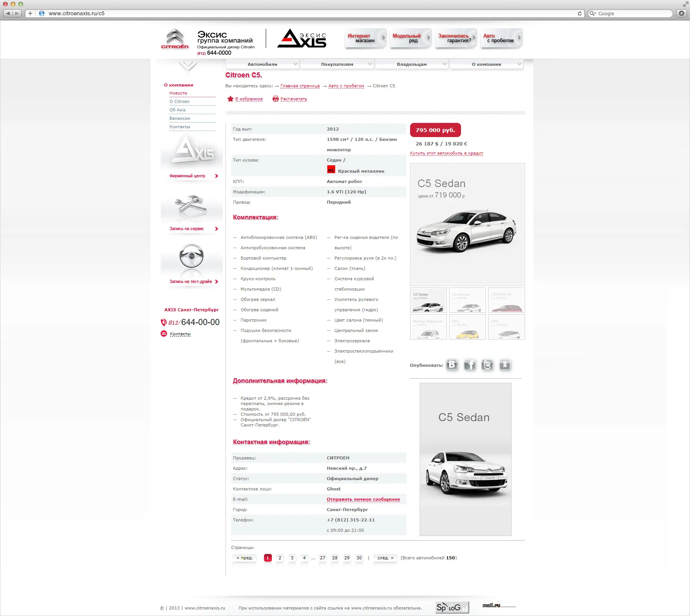690x616 pixels.
Task: Expand the О компании dropdown menu
Action: coord(486,64)
